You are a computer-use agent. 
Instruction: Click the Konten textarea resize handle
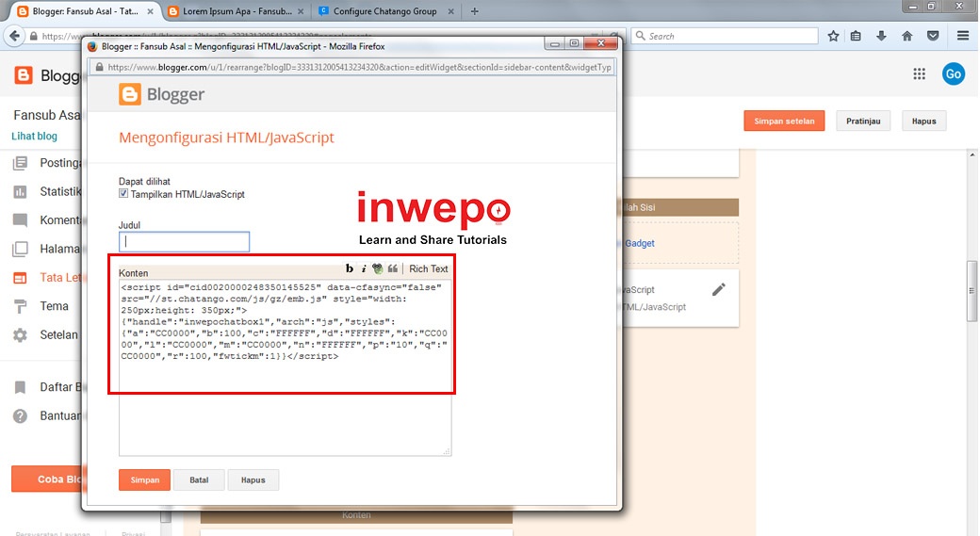click(x=447, y=451)
